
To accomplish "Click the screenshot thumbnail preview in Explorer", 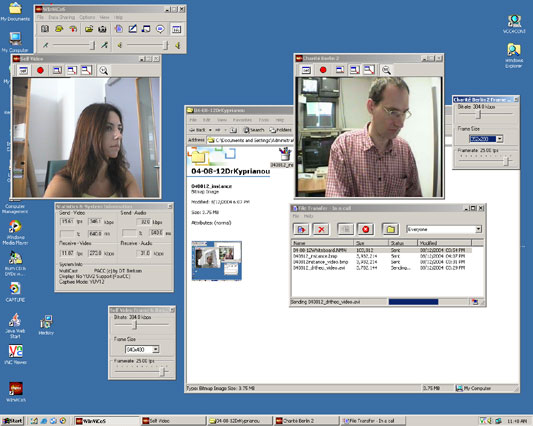I will click(217, 260).
